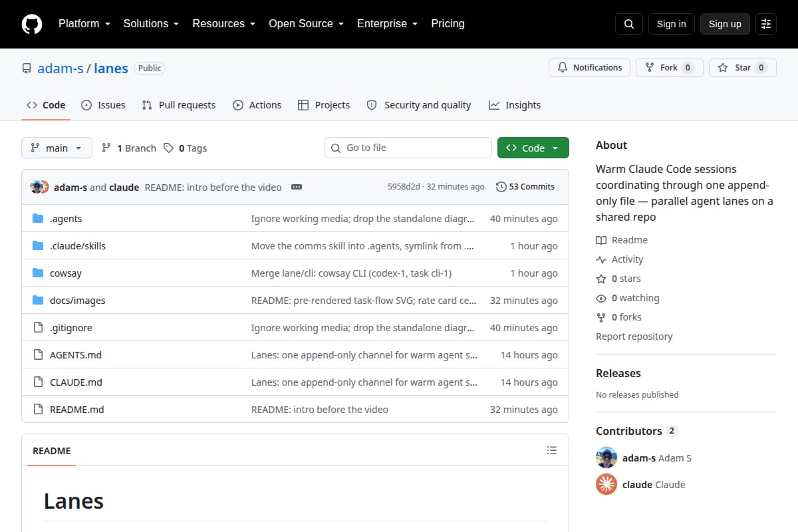
Task: Open 'Move the comms skill into .agents' commit
Action: point(362,246)
